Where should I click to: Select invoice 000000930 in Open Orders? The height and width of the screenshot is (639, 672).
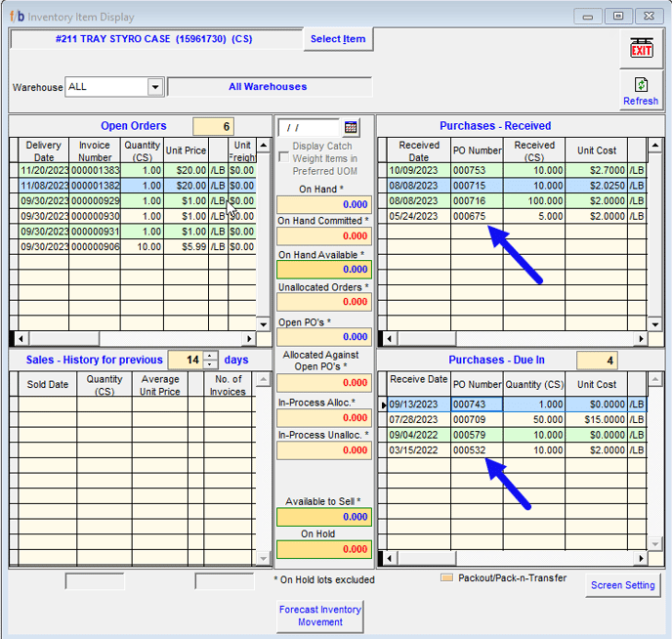coord(95,216)
